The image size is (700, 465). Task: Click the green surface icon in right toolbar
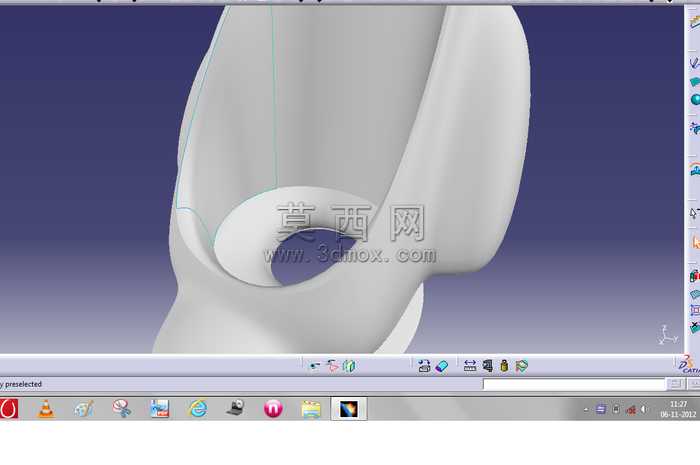click(x=696, y=82)
